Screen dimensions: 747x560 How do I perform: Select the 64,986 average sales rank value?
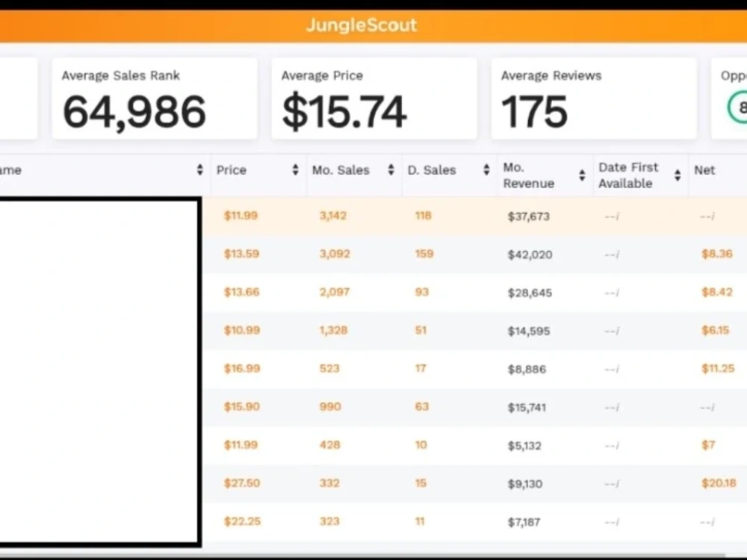(134, 113)
